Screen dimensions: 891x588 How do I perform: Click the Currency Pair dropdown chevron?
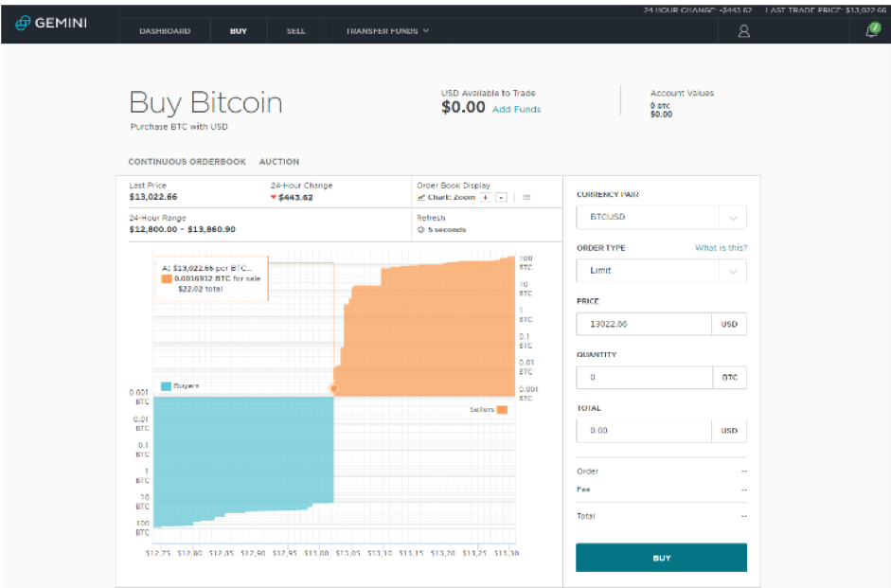[734, 218]
